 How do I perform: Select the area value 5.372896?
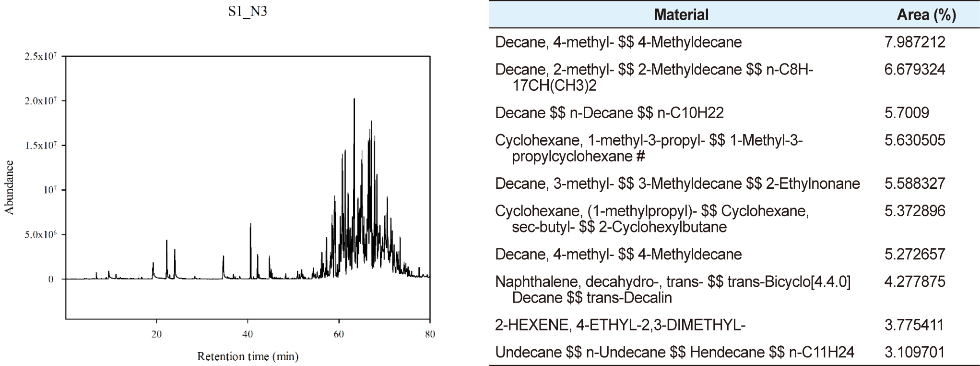click(915, 211)
